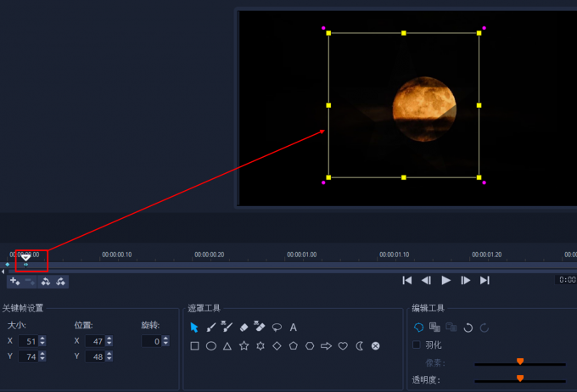Click the moon image in preview

click(x=424, y=109)
